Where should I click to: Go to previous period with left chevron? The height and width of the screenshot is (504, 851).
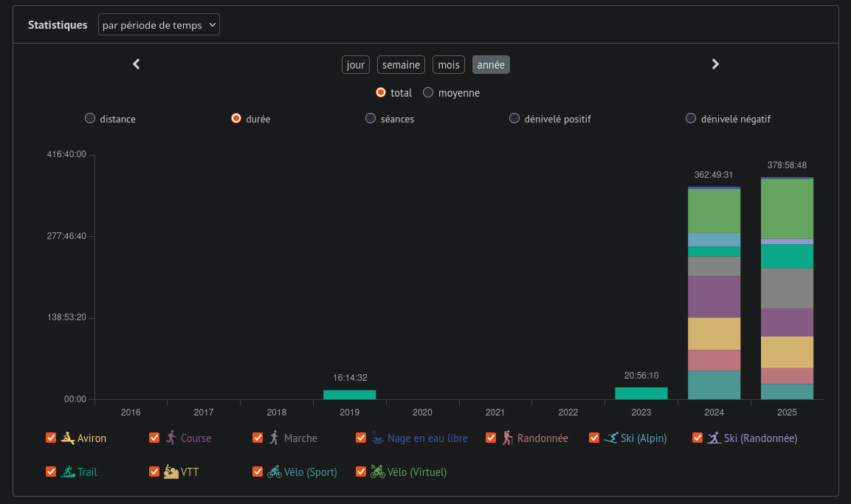[136, 64]
